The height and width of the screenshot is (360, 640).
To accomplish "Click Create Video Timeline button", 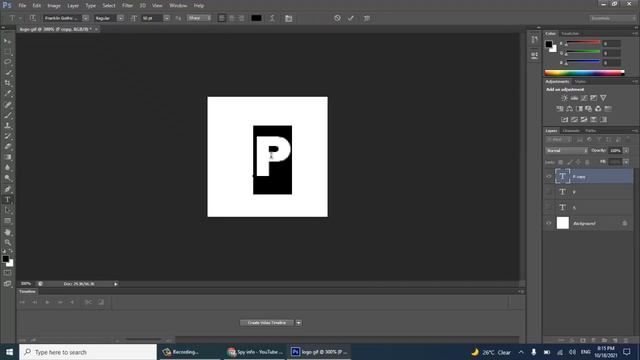I will pos(267,323).
